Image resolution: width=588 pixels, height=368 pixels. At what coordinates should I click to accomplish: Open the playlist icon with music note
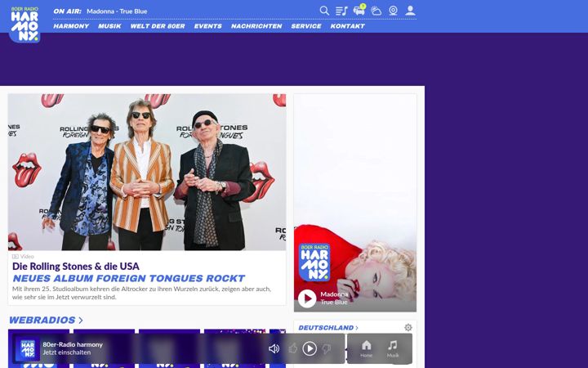tap(341, 11)
